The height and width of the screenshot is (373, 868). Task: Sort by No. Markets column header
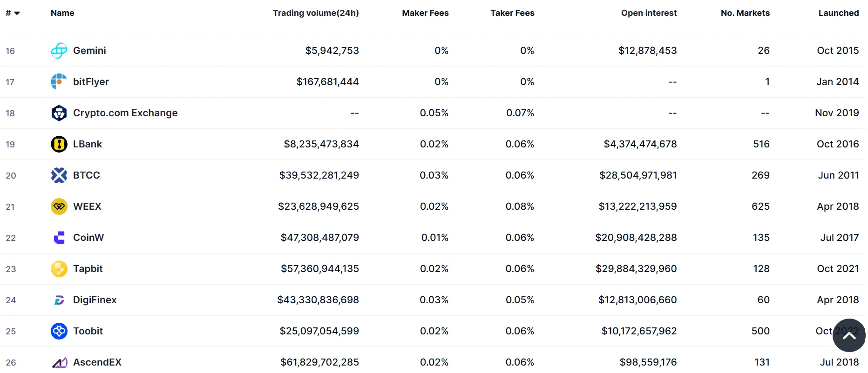[745, 13]
